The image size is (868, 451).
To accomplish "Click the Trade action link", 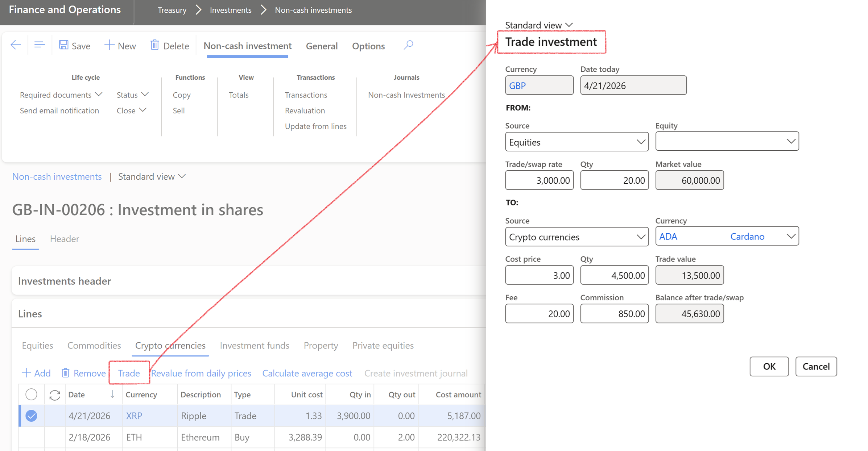I will coord(129,373).
